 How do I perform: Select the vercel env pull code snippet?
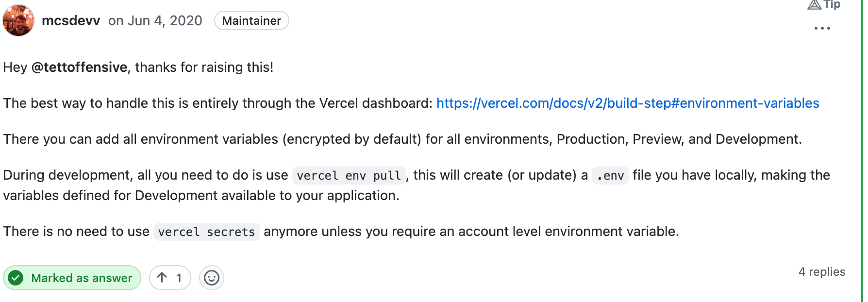[x=349, y=175]
